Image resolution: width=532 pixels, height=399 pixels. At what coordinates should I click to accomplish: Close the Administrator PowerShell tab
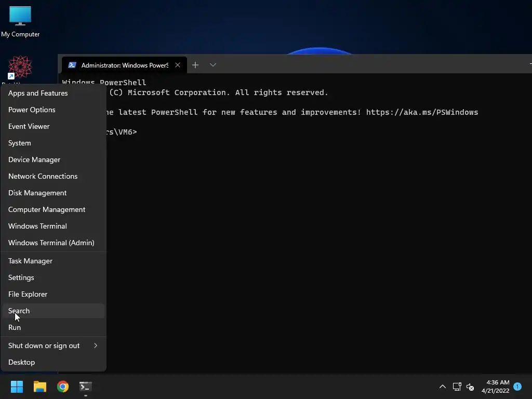(x=178, y=65)
